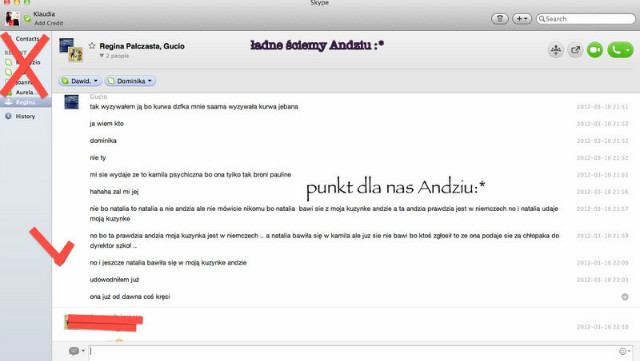640x361 pixels.
Task: Click the message 'ona już od dawna coś kręci'
Action: [x=130, y=297]
